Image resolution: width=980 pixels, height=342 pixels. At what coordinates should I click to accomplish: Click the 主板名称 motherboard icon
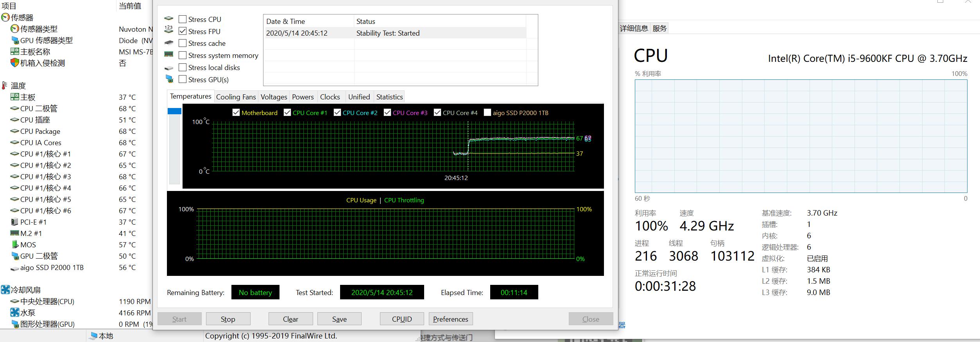(15, 51)
